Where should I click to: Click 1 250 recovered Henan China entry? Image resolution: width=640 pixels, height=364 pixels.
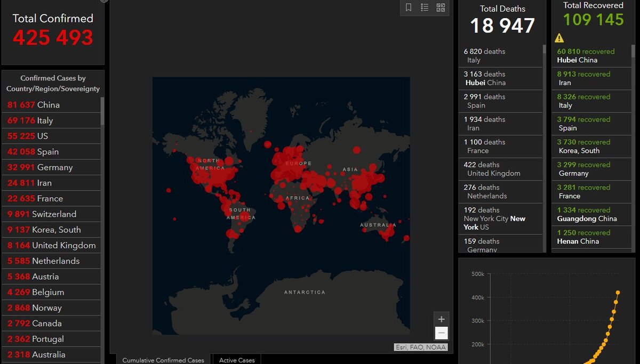click(x=593, y=237)
